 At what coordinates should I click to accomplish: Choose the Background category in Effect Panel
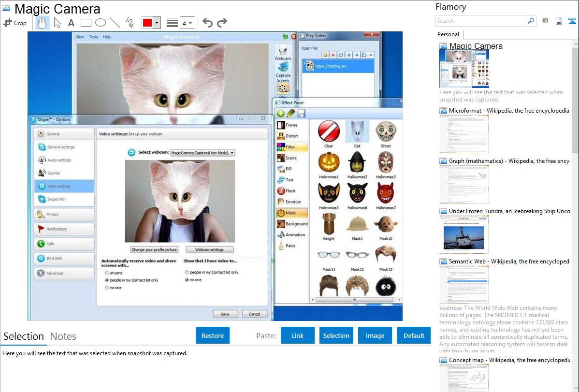click(x=292, y=224)
